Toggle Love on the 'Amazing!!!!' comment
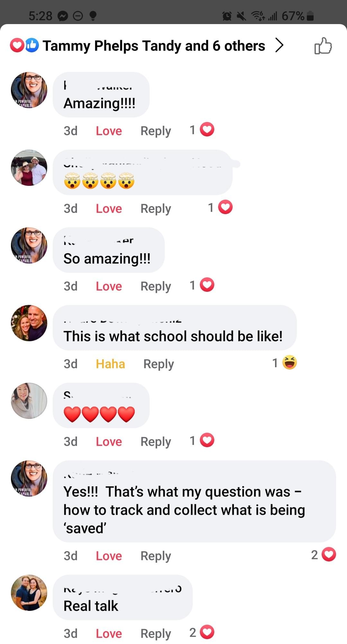This screenshot has height=644, width=347. coord(109,131)
